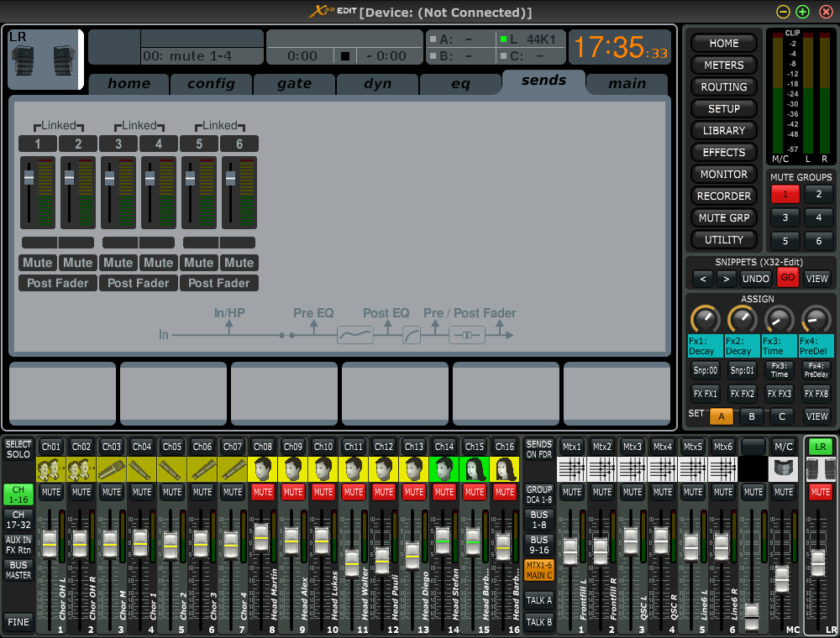The width and height of the screenshot is (840, 638).
Task: Switch to the home tab
Action: pos(129,83)
